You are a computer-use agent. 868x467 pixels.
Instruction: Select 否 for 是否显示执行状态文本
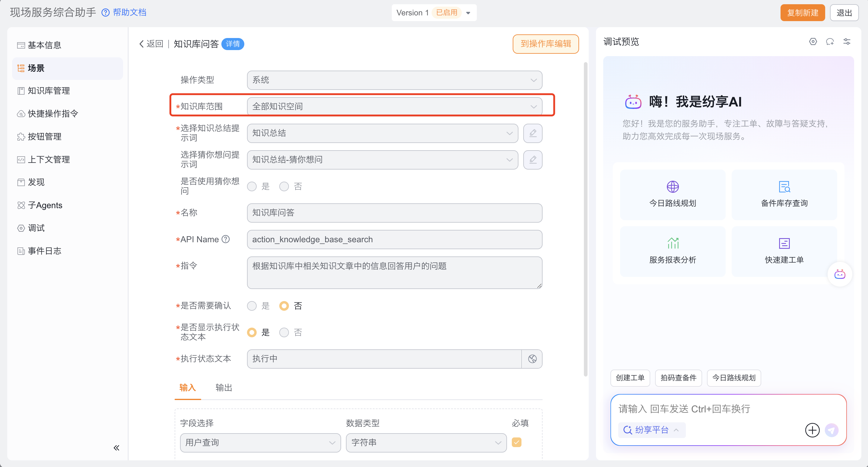coord(284,332)
